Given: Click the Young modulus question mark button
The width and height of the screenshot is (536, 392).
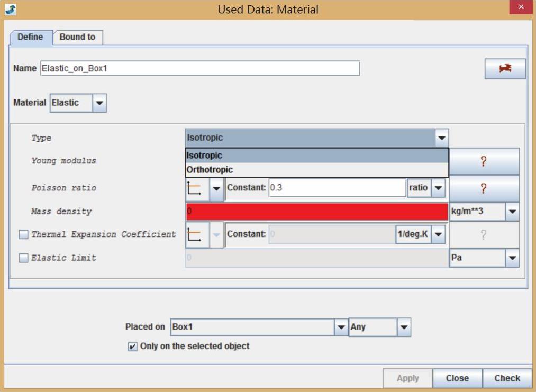Looking at the screenshot, I should click(x=484, y=162).
